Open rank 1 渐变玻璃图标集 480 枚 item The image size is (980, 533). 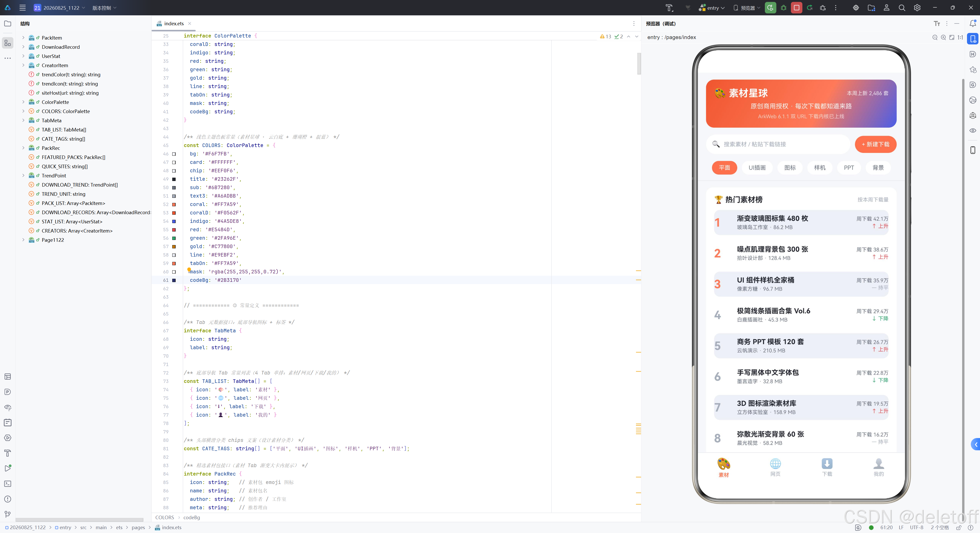[x=801, y=222]
